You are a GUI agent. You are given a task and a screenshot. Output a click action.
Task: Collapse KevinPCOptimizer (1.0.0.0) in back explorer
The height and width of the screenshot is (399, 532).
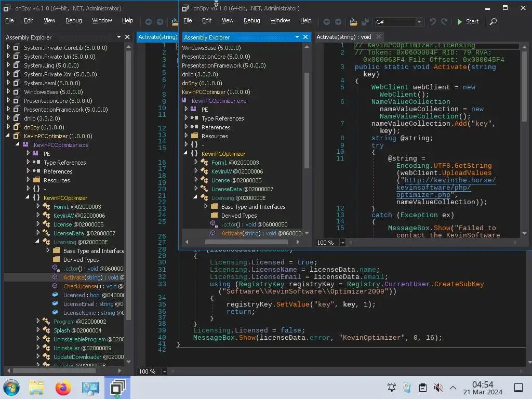pyautogui.click(x=8, y=136)
